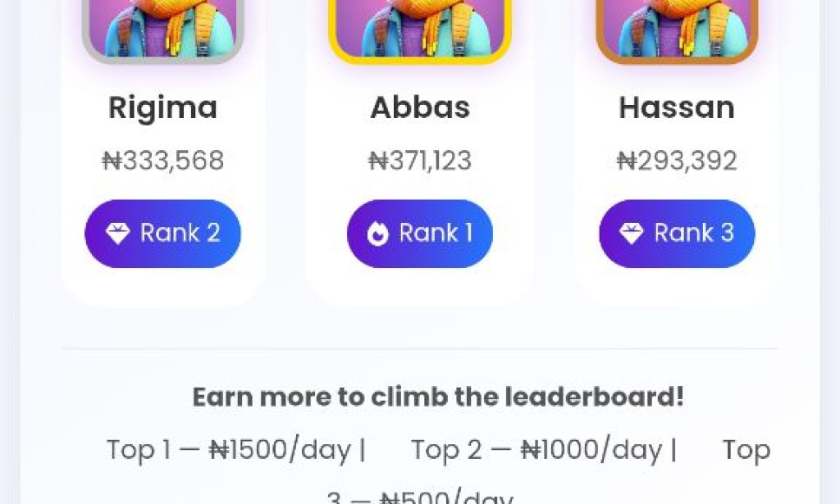This screenshot has height=504, width=840.
Task: Click Rigima's earnings amount ₦333,568
Action: [x=162, y=161]
